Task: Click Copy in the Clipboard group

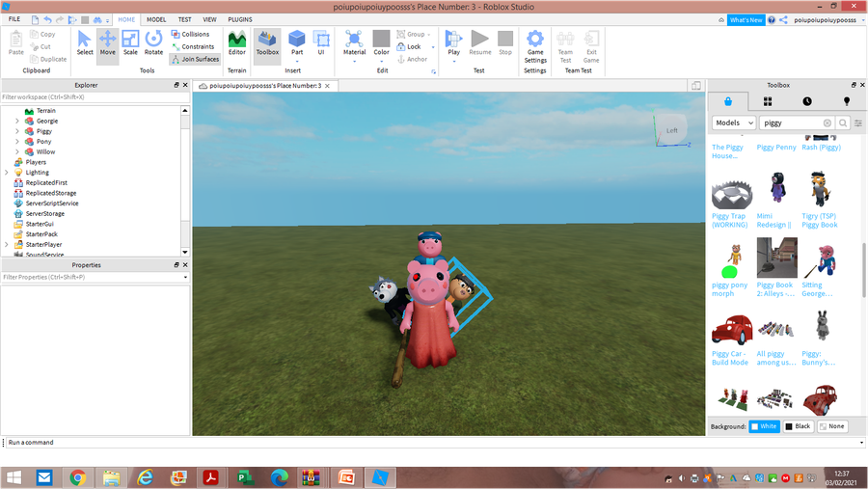Action: pos(42,35)
